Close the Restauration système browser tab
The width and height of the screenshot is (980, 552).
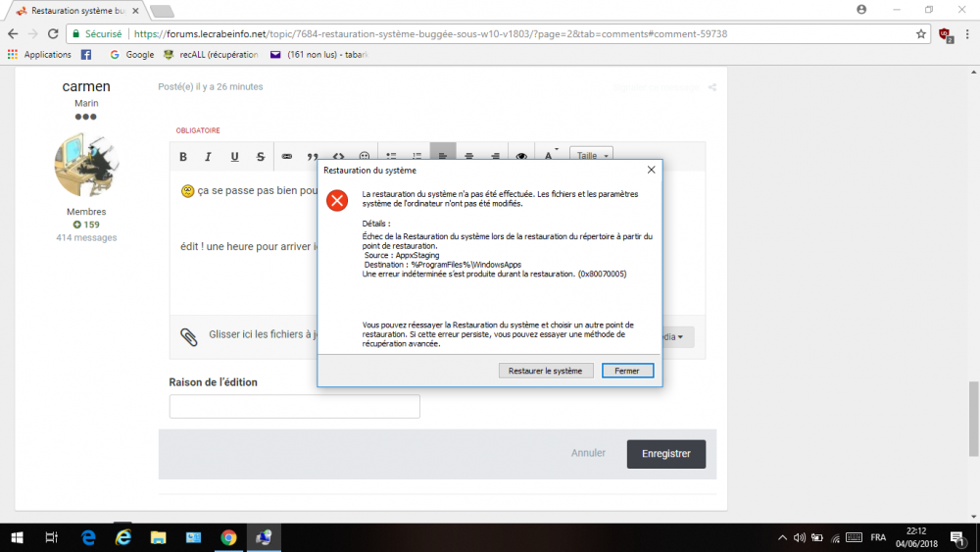pyautogui.click(x=135, y=11)
